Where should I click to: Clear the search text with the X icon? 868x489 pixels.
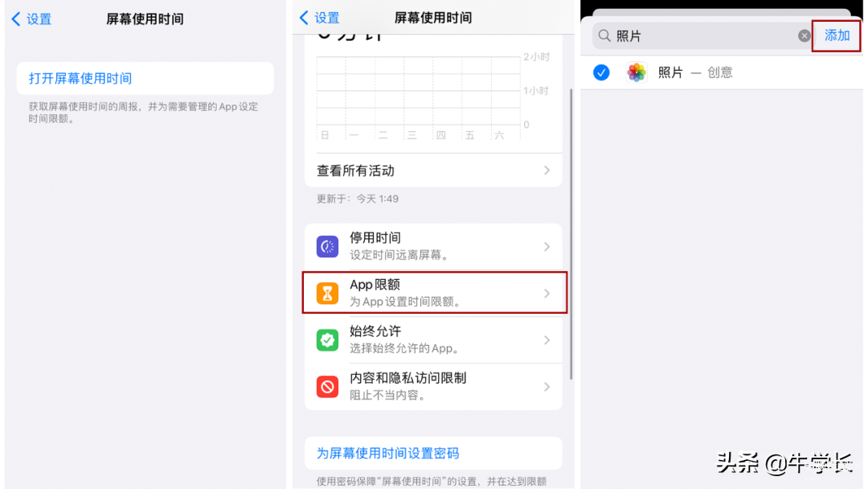(x=804, y=36)
